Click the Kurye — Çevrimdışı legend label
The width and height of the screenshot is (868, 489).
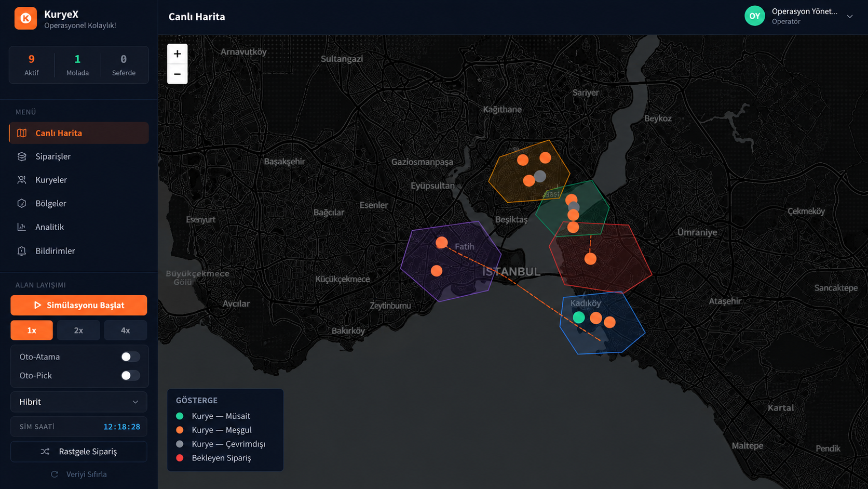228,444
